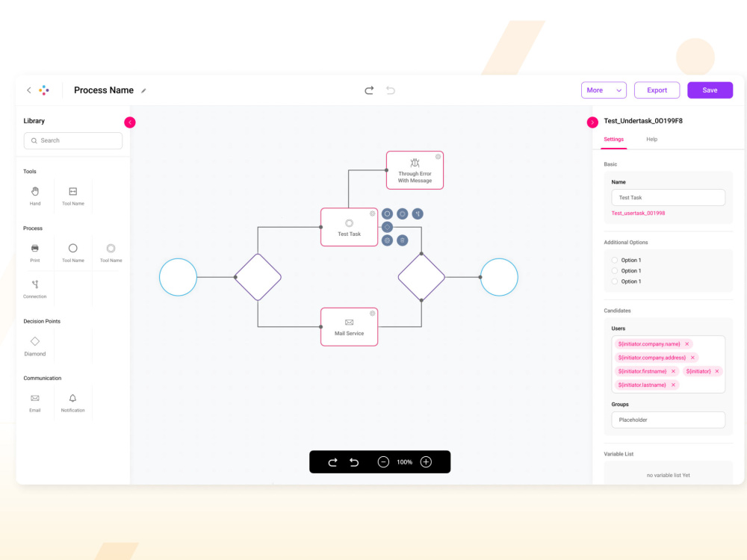Click the Name field containing Test Task
Image resolution: width=747 pixels, height=560 pixels.
[668, 198]
